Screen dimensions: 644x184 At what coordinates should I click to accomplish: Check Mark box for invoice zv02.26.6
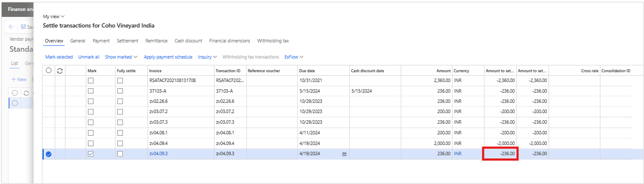click(91, 102)
